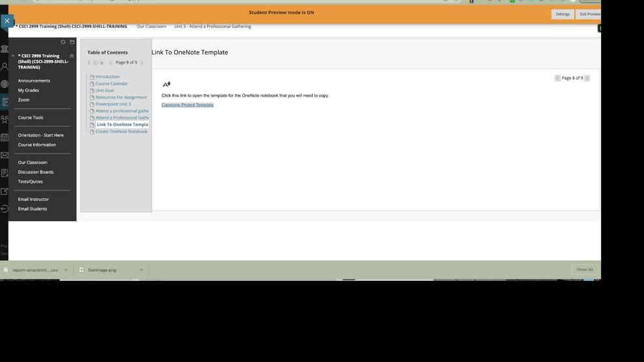Image resolution: width=644 pixels, height=362 pixels.
Task: Click the Exit Preview button
Action: click(x=589, y=14)
